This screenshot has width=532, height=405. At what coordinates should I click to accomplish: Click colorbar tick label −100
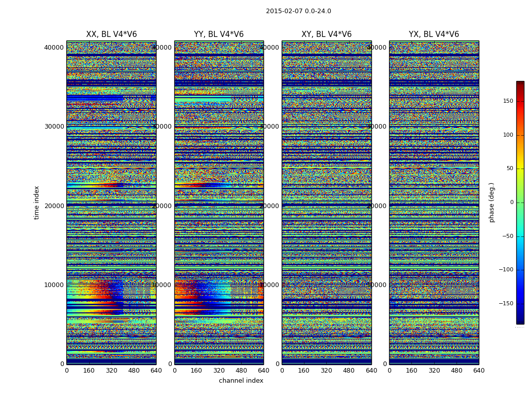coord(506,269)
